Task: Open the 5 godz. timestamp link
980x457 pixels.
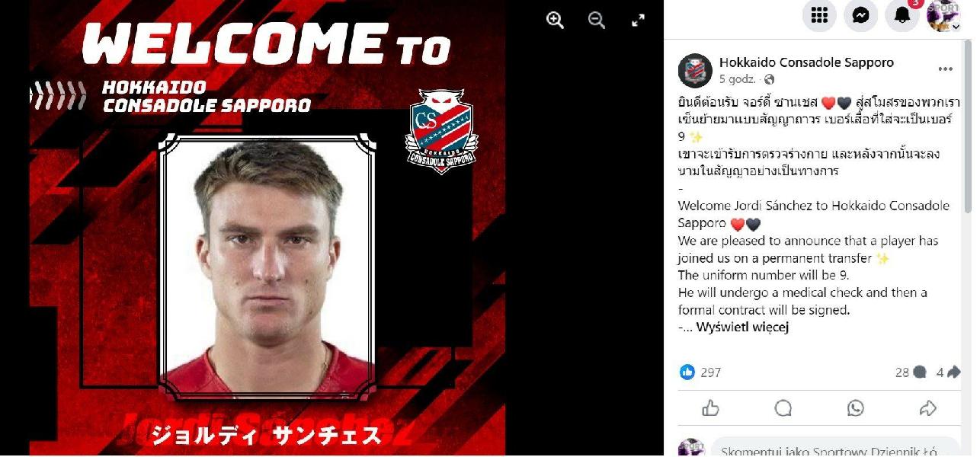Action: 737,79
